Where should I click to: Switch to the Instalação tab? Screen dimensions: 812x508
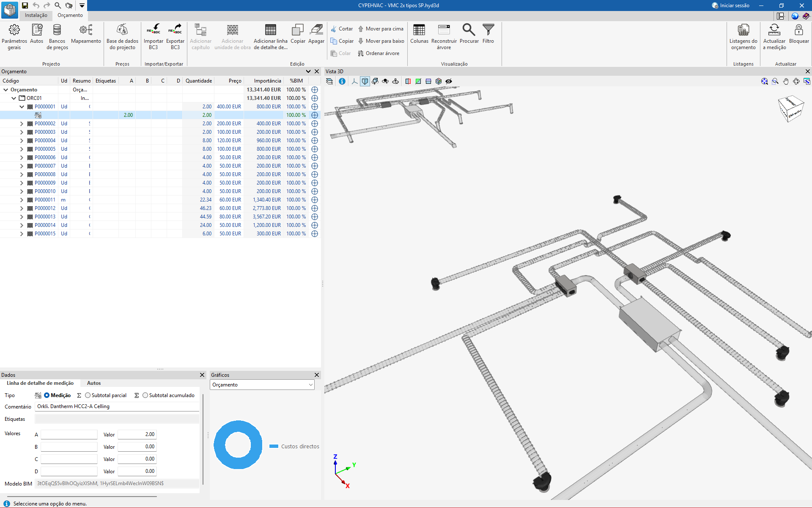click(36, 15)
